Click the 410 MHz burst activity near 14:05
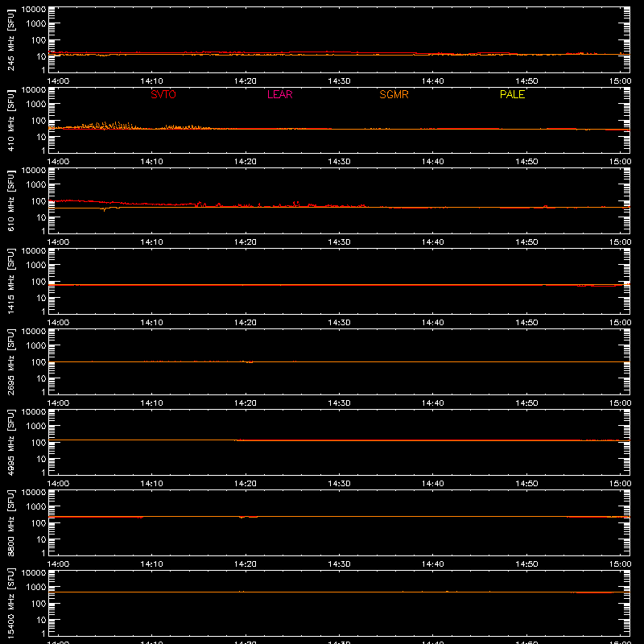Viewport: 644px width, 644px height. [108, 126]
